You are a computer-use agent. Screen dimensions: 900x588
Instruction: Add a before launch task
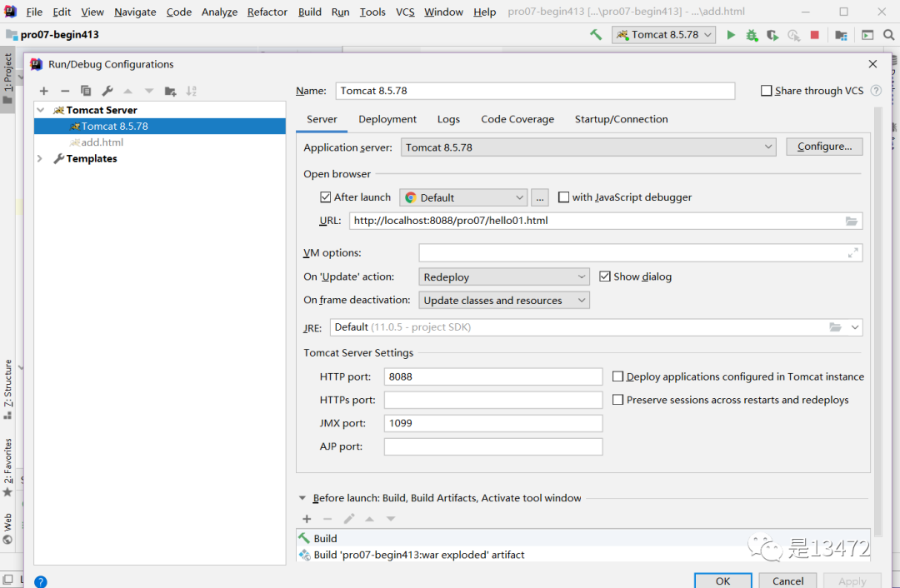pyautogui.click(x=307, y=519)
